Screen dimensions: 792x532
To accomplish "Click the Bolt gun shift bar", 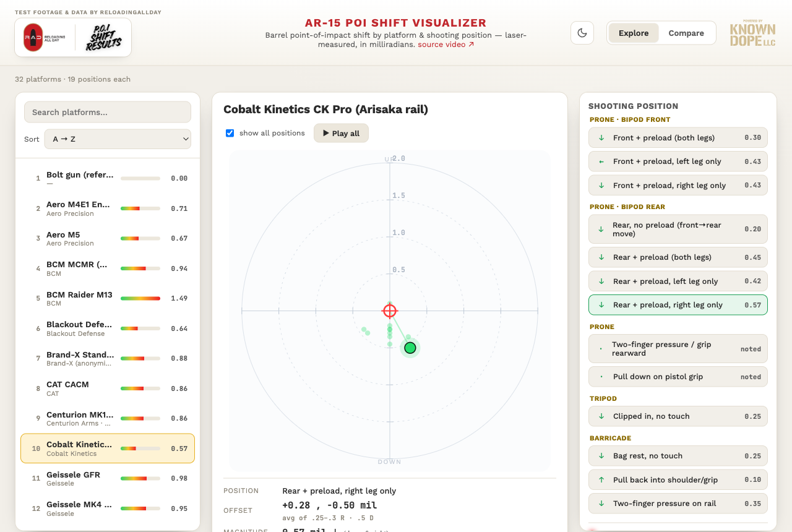I will (140, 178).
